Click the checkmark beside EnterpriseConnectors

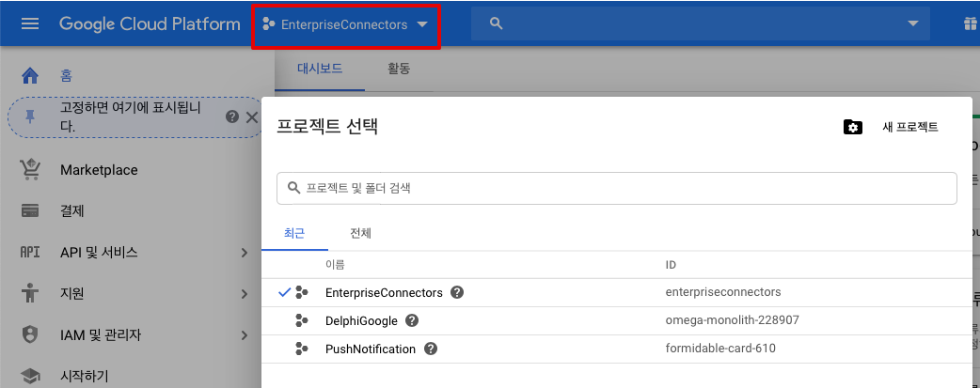284,292
